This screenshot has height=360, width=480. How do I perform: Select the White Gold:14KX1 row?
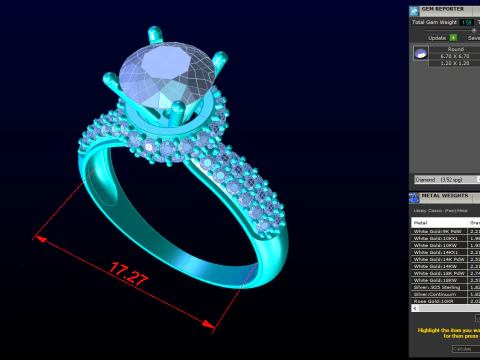tap(446, 252)
